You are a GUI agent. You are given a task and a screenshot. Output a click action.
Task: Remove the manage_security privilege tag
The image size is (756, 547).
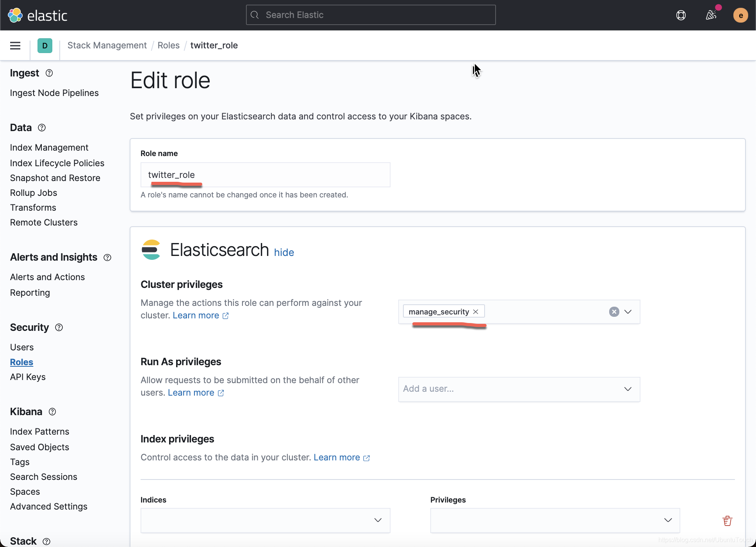click(476, 312)
